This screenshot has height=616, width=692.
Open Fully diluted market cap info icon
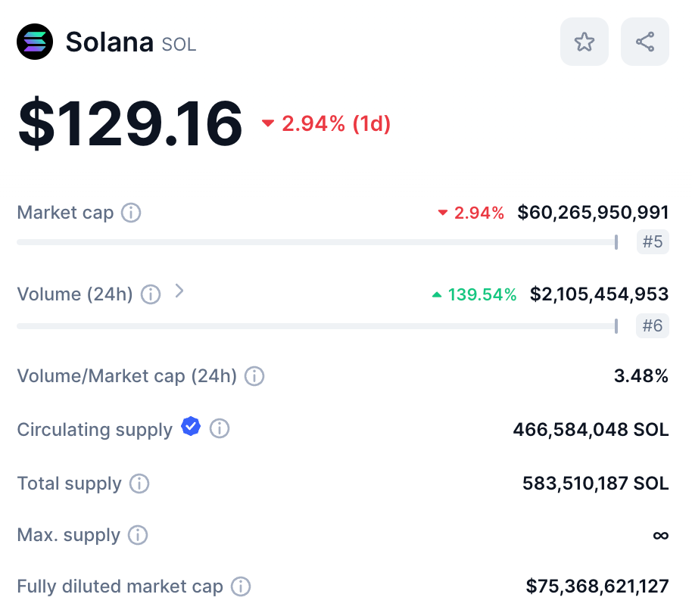click(241, 587)
